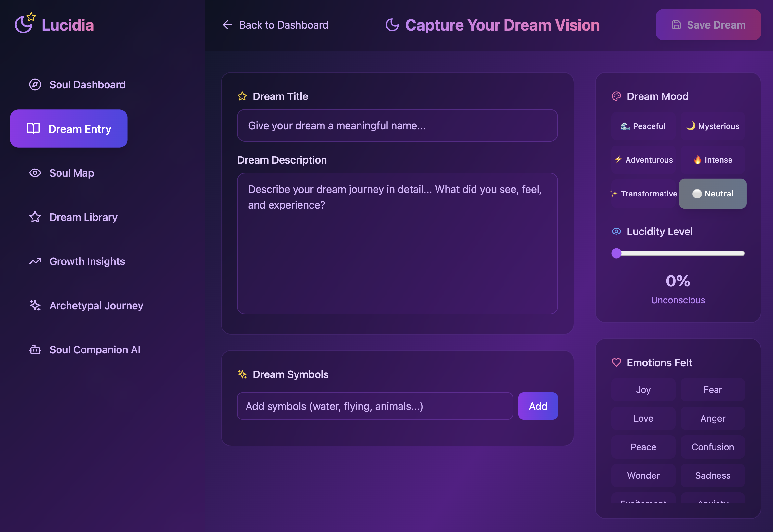Toggle the Fear emotion chip
Screen dimensions: 773x532
tap(712, 390)
